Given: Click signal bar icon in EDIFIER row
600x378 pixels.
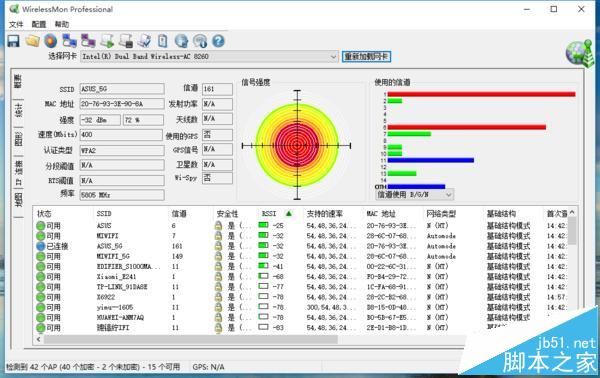Looking at the screenshot, I should click(x=263, y=266).
